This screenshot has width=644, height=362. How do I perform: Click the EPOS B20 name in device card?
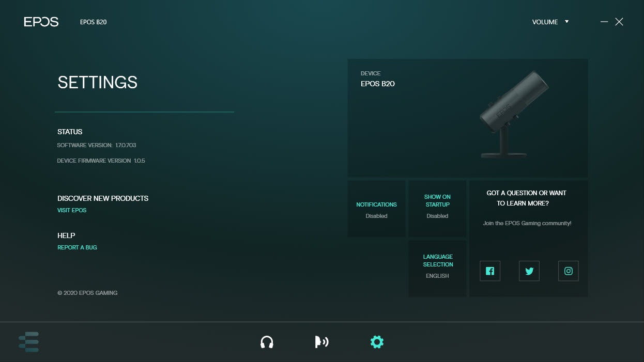pos(378,84)
